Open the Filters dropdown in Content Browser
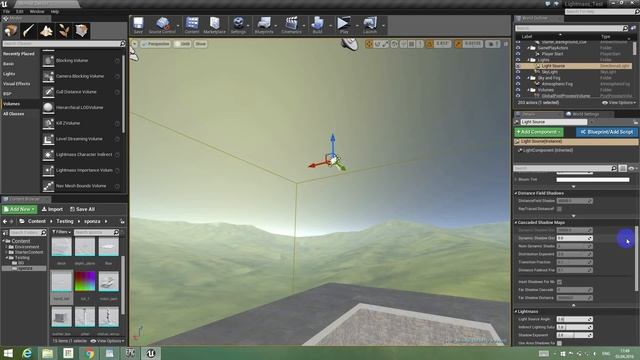 [x=61, y=232]
